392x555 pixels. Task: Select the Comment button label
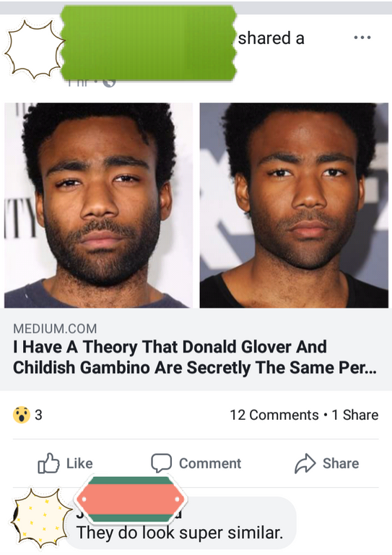(x=210, y=463)
